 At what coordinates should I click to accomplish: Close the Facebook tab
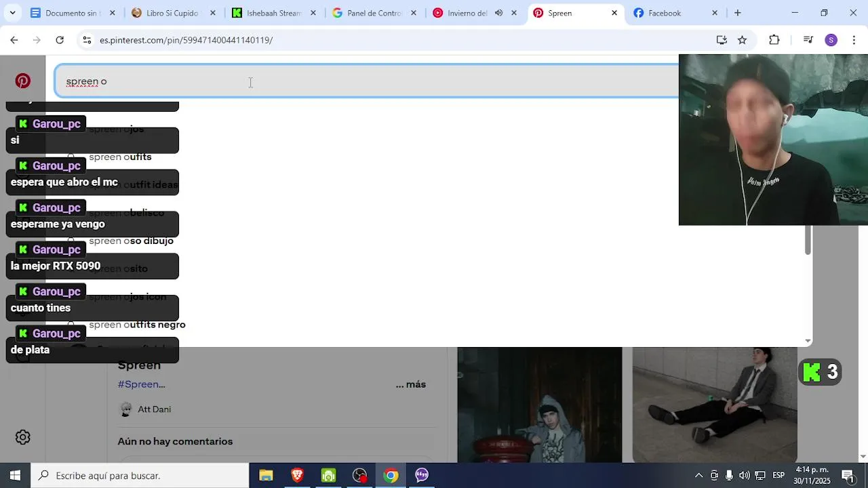point(715,13)
